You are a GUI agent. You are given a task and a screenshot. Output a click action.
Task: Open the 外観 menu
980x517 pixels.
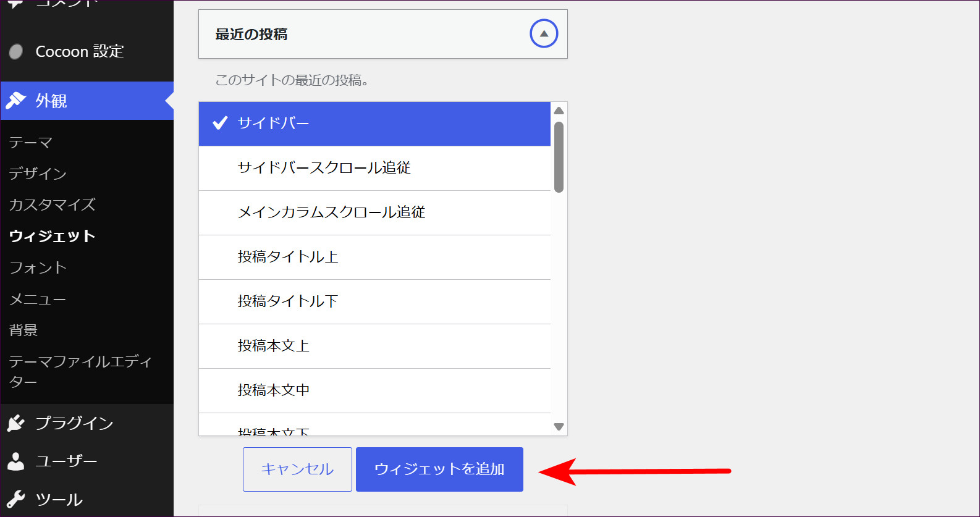[87, 101]
